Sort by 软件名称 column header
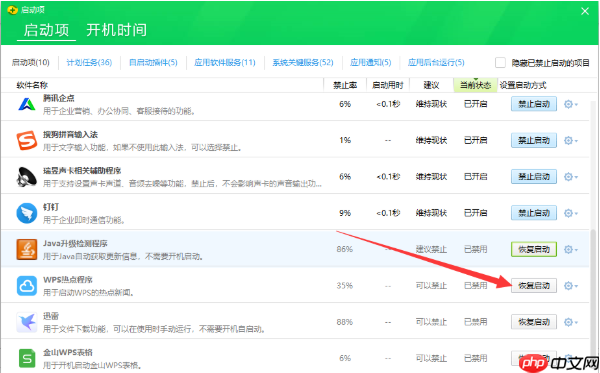Image resolution: width=600 pixels, height=373 pixels. pyautogui.click(x=32, y=85)
